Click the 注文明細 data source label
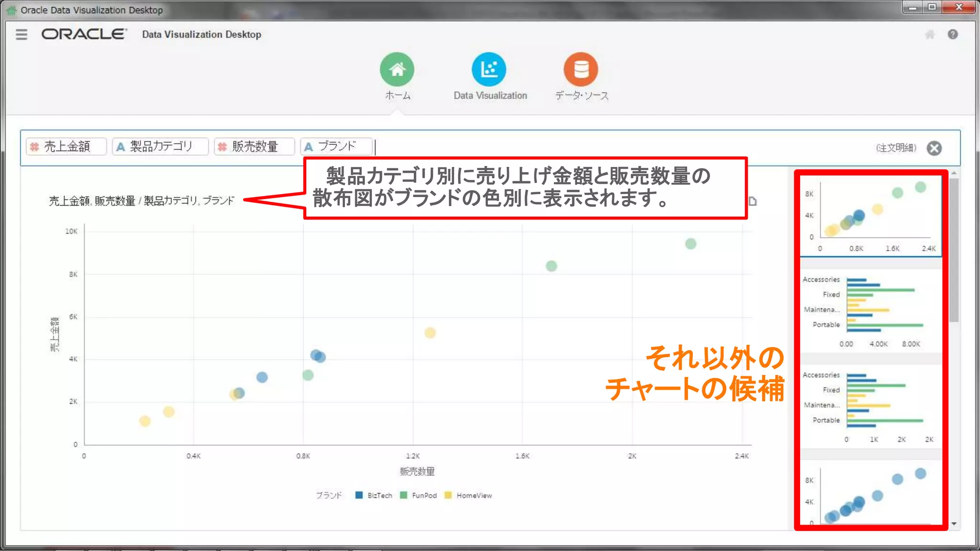980x551 pixels. 896,148
